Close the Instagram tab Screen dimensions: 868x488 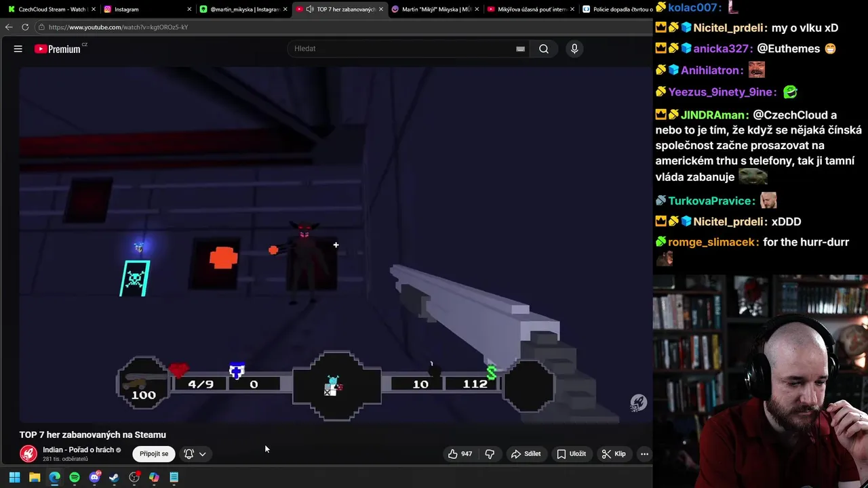pos(189,9)
